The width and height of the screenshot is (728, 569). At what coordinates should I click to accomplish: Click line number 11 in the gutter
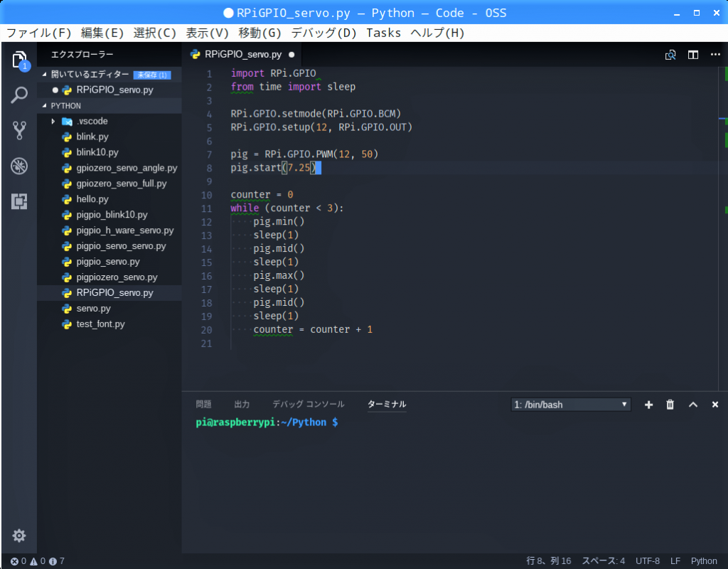[207, 208]
